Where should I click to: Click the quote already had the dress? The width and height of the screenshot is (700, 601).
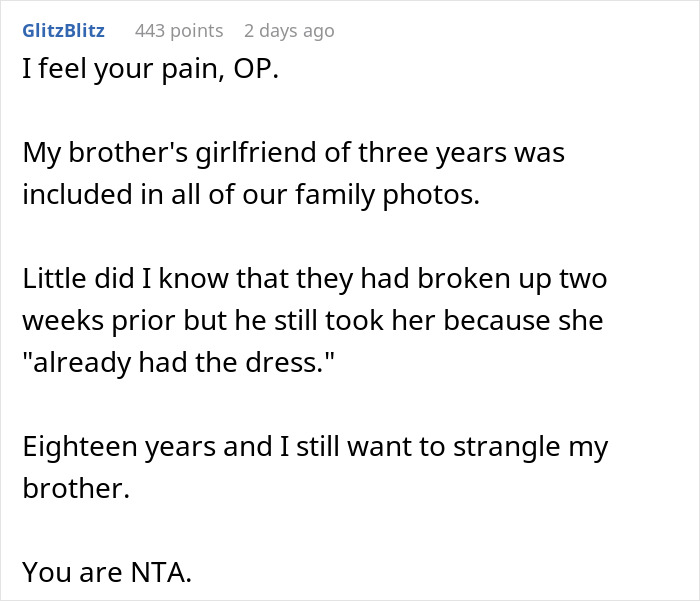[x=178, y=362]
